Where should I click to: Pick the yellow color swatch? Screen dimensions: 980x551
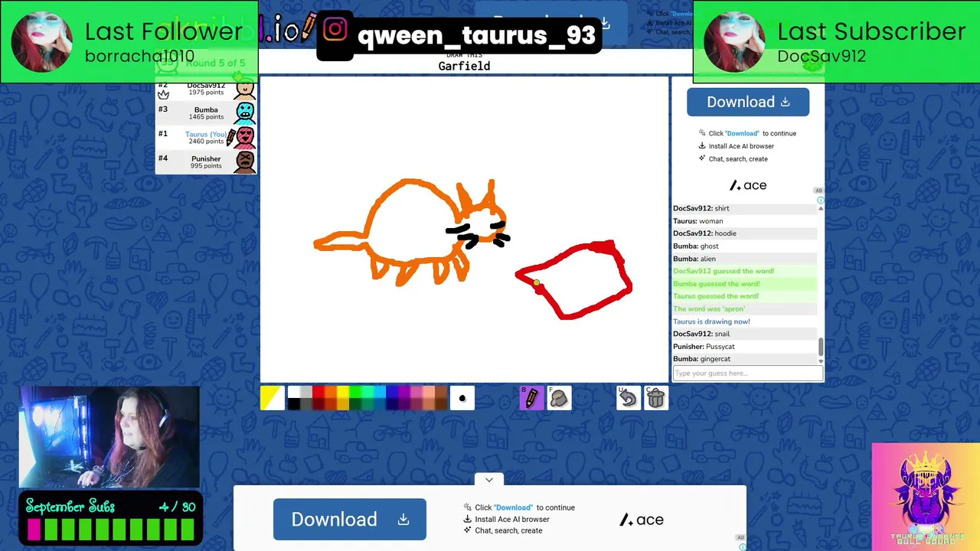343,392
